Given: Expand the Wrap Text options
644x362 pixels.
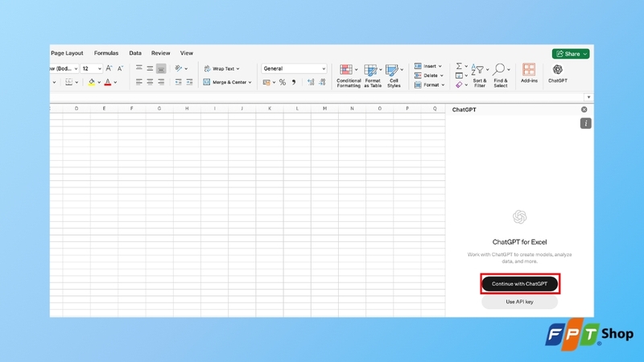Looking at the screenshot, I should tap(237, 69).
